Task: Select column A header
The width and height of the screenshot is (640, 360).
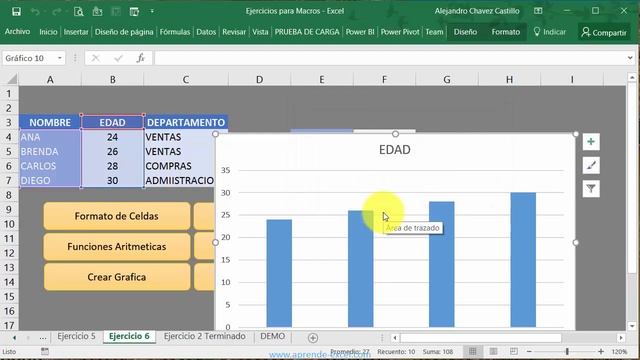Action: pos(50,79)
